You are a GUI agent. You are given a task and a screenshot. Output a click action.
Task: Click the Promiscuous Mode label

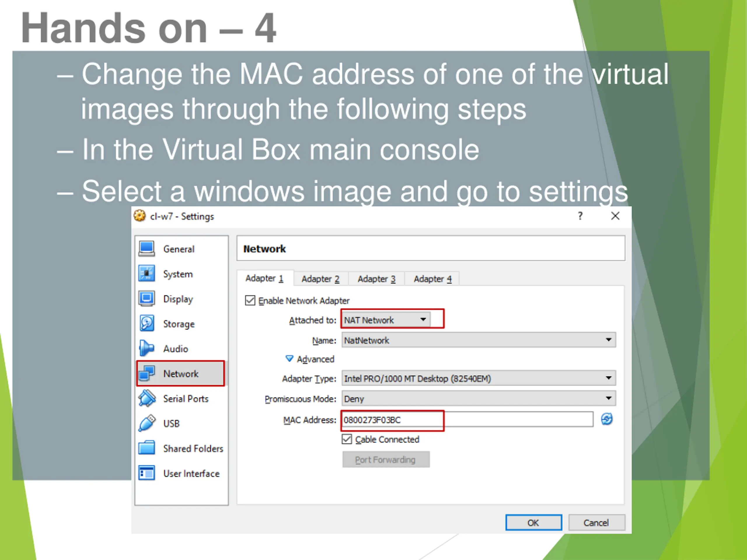[x=301, y=399]
